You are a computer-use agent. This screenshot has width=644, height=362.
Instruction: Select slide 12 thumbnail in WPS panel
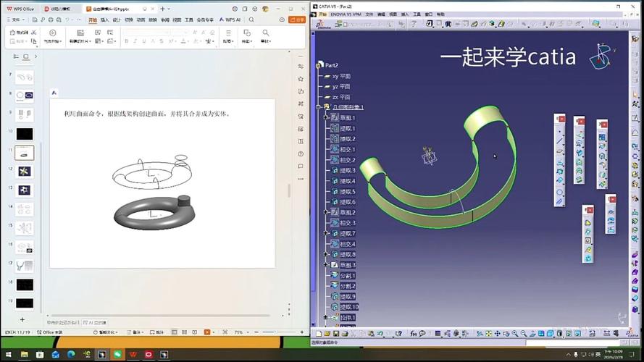pyautogui.click(x=24, y=172)
